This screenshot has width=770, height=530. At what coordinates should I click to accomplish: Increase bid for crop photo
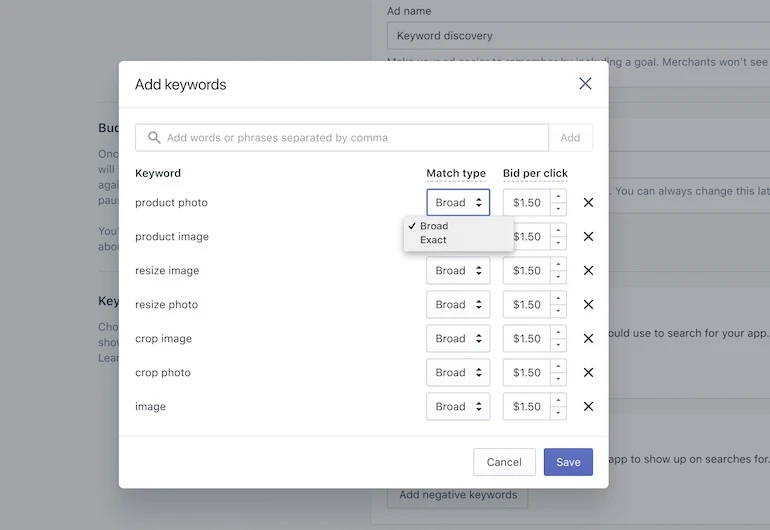[558, 366]
